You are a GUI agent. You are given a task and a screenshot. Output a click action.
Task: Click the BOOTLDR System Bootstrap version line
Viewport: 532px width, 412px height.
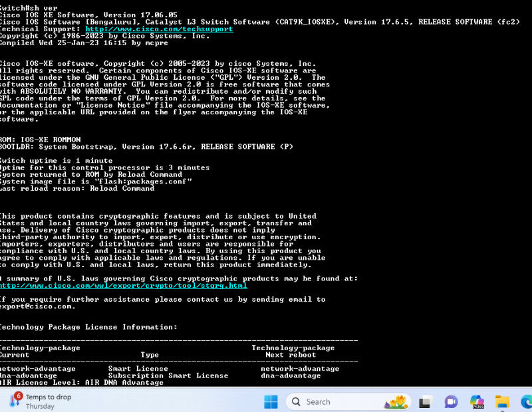coord(146,147)
